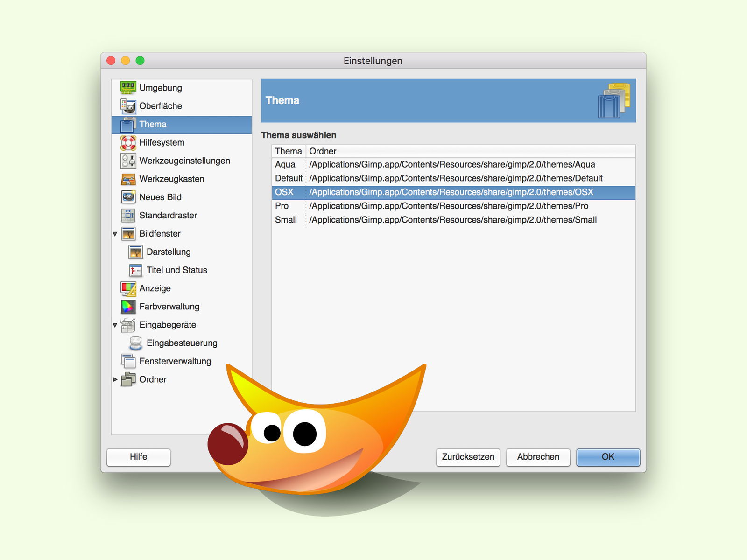The width and height of the screenshot is (747, 560).
Task: Choose the Aqua theme
Action: (285, 164)
